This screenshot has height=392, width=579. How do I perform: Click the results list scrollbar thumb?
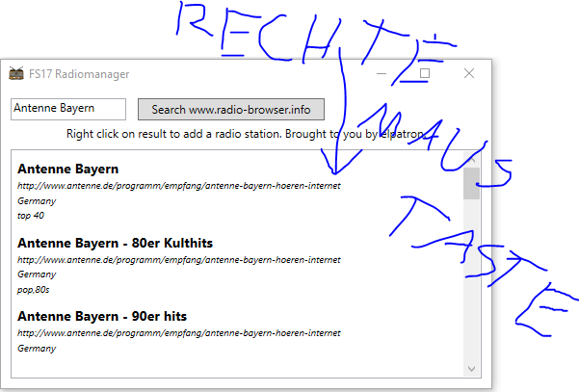471,183
